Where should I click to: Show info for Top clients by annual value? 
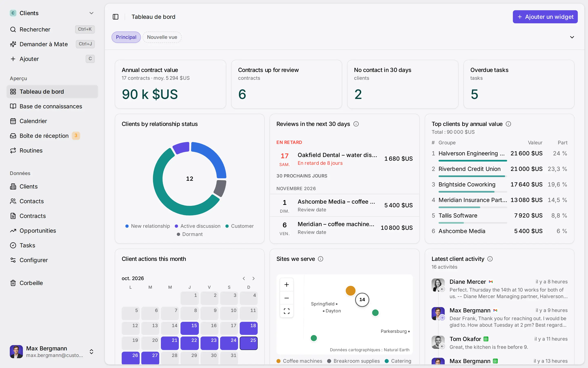[508, 124]
